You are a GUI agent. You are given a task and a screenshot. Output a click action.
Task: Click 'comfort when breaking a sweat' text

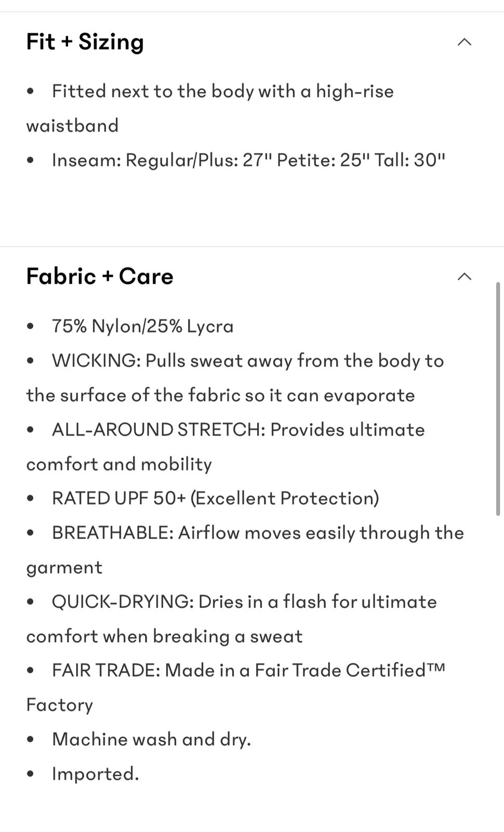164,636
